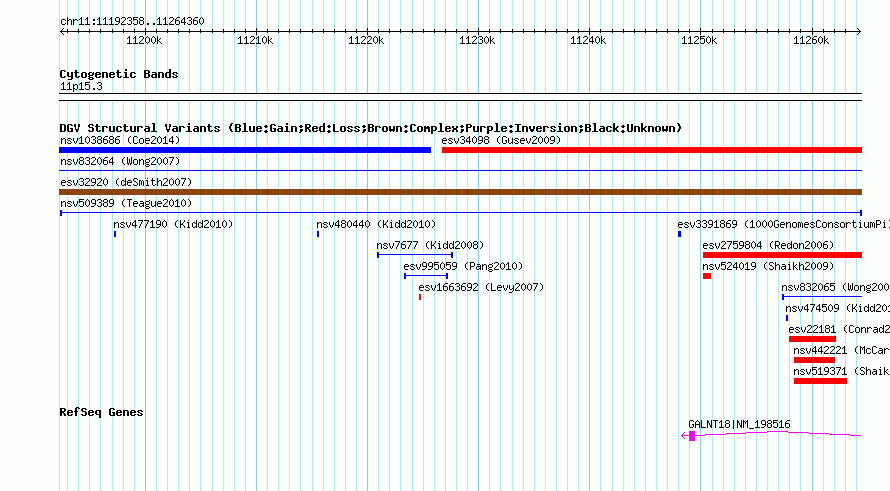Open the esv32920 (deSmith2007) label
The image size is (890, 491).
coord(126,182)
